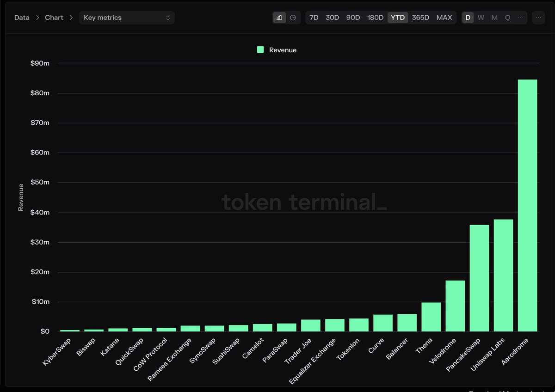The width and height of the screenshot is (555, 392).
Task: Click the Aerodrome axis label
Action: 515,351
